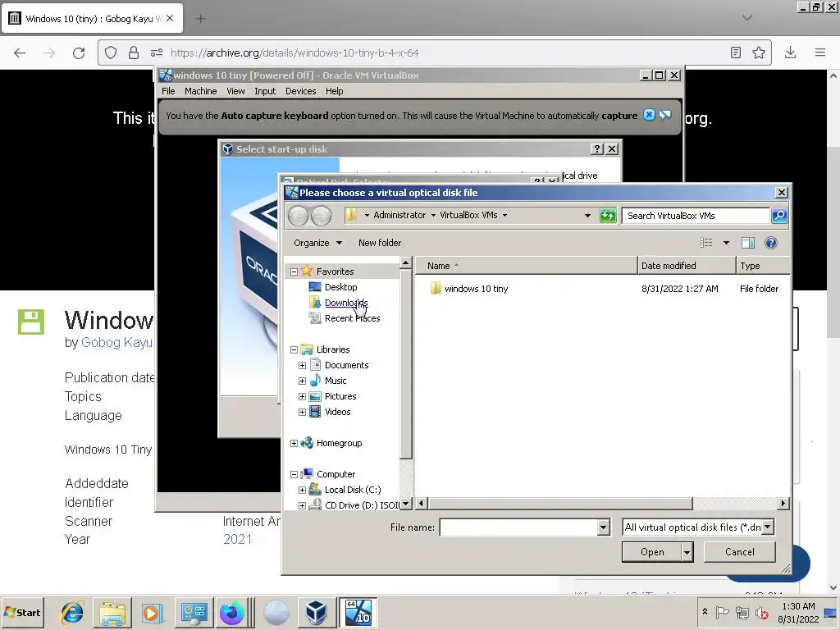Click the New folder button
This screenshot has height=630, width=840.
click(x=379, y=243)
